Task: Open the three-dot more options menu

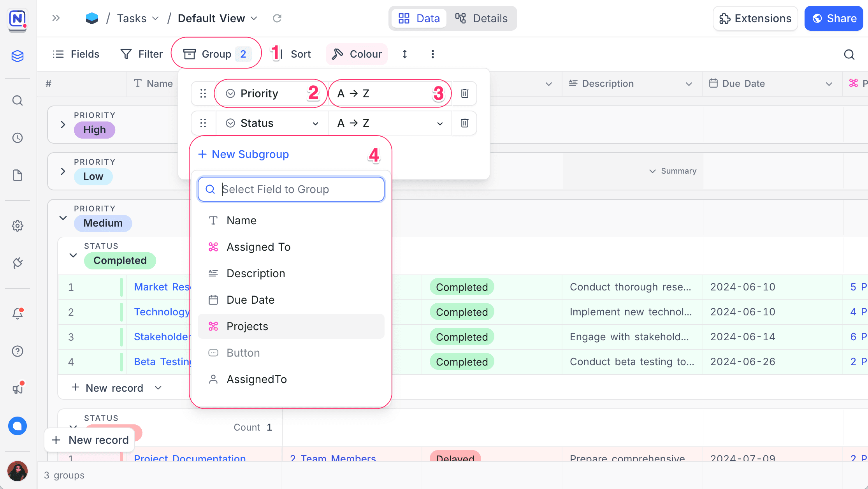Action: click(x=432, y=54)
